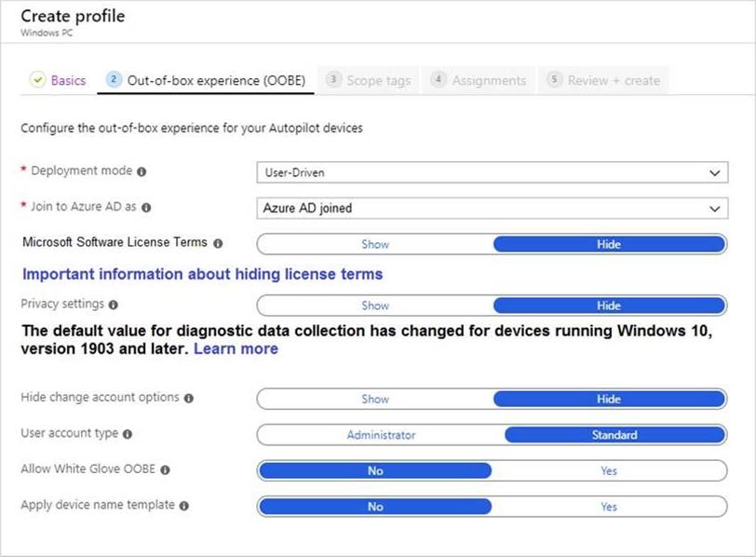Go back to the Basics tab
756x557 pixels.
(58, 80)
